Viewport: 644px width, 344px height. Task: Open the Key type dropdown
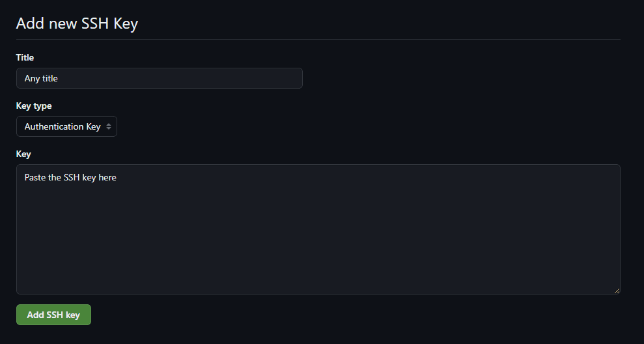[x=66, y=126]
